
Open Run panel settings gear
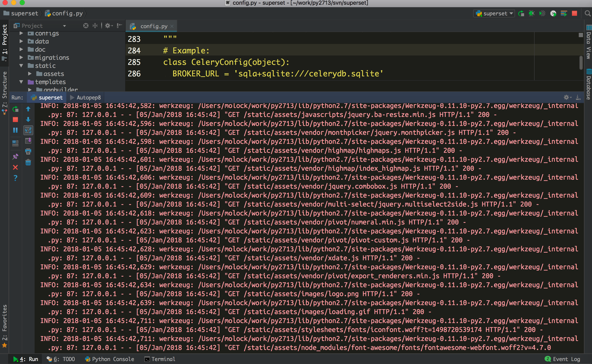coord(567,97)
